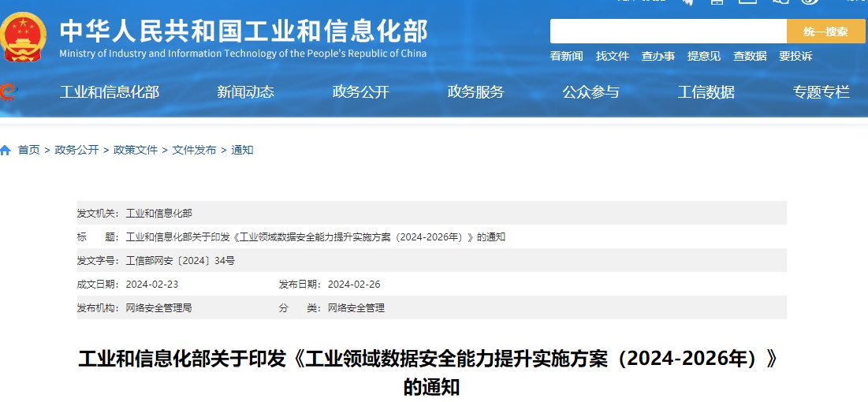
Task: Open the 专题专栏 nav menu
Action: tap(821, 92)
